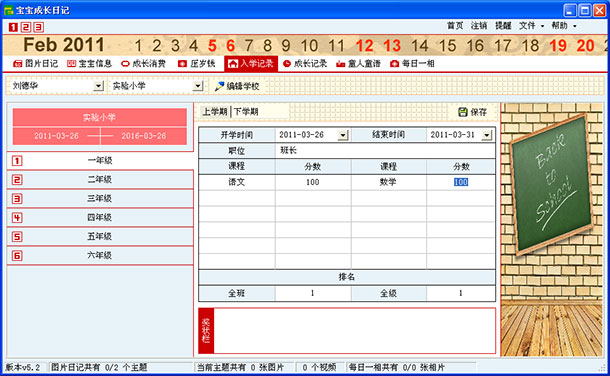Switch to the 下学期 tab

point(246,112)
